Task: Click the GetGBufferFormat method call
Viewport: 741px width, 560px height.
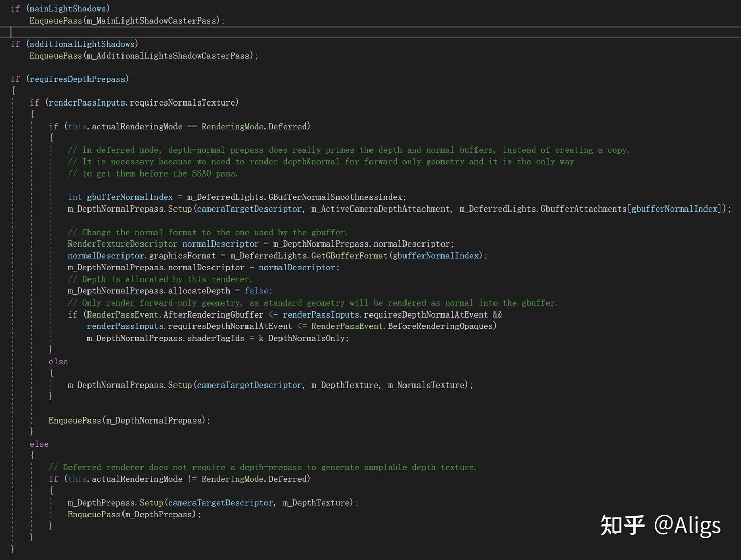Action: coord(349,255)
